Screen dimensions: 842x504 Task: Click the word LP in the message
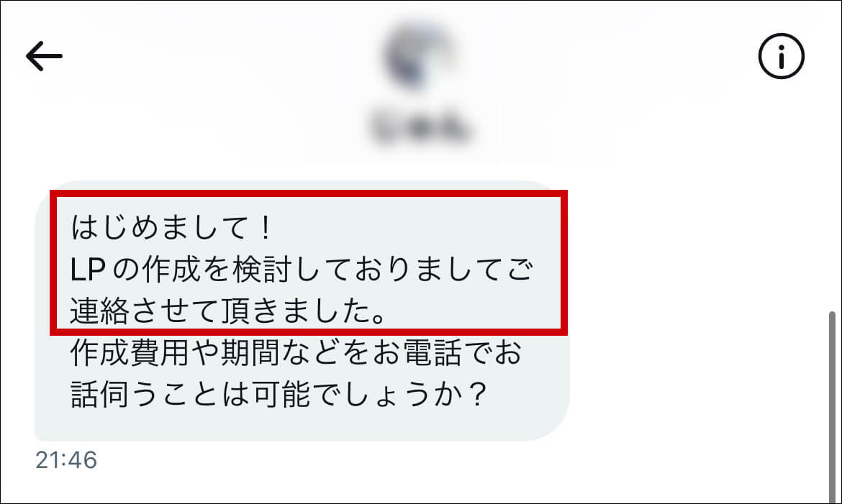(x=88, y=270)
